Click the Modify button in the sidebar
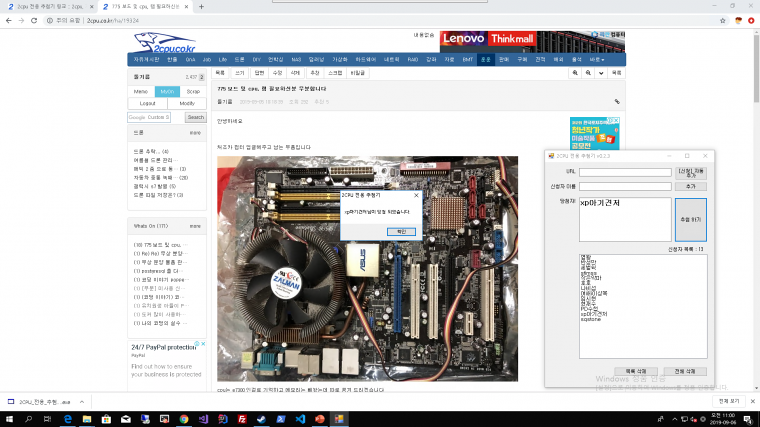Viewport: 760px width, 427px height. pos(187,103)
